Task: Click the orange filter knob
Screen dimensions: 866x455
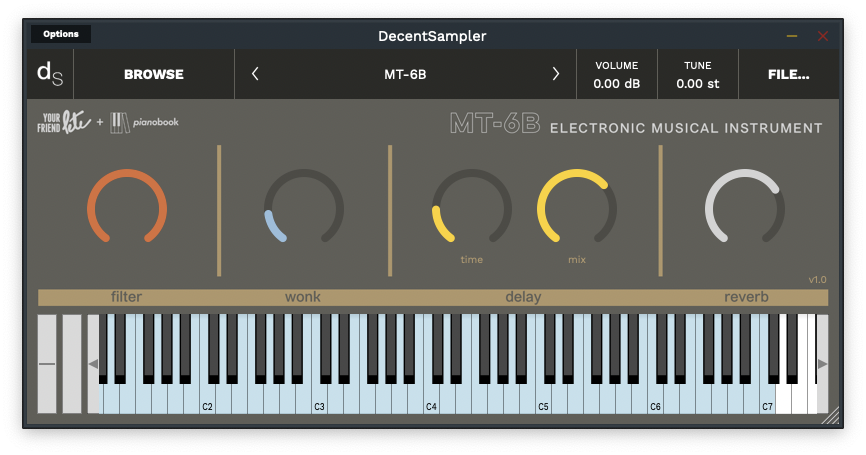Action: coord(127,208)
